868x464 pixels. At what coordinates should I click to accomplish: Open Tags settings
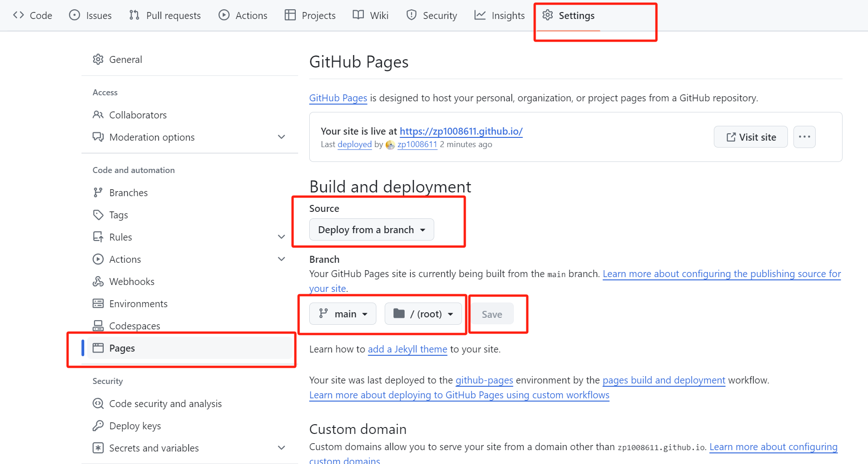pos(190,215)
